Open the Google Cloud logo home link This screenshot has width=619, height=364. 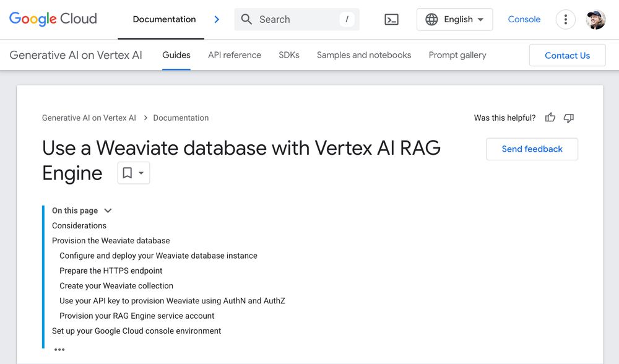tap(53, 19)
